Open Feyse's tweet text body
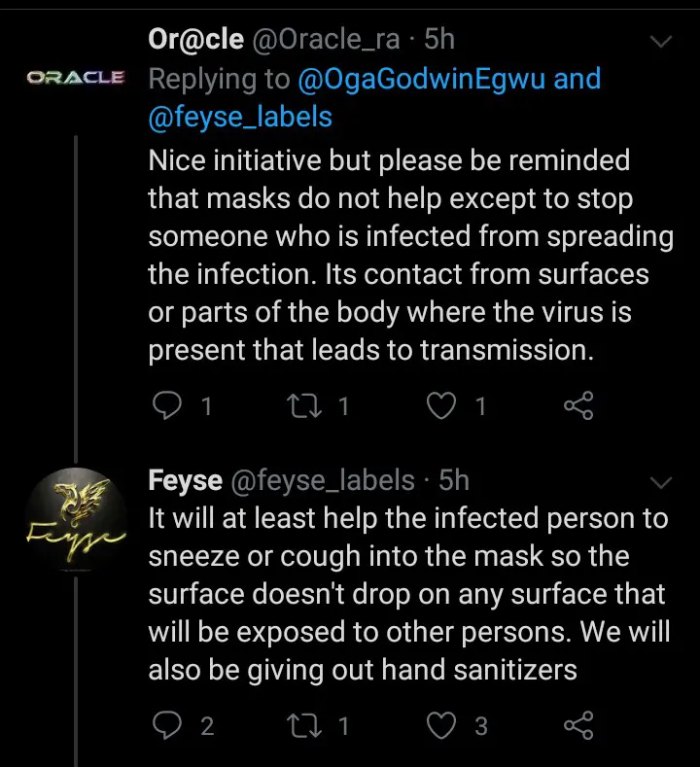This screenshot has width=700, height=767. pos(409,594)
